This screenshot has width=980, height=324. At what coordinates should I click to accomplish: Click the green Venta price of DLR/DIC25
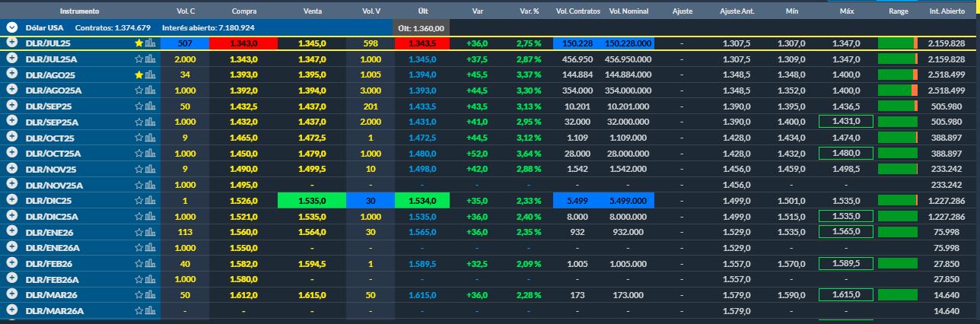tap(312, 200)
